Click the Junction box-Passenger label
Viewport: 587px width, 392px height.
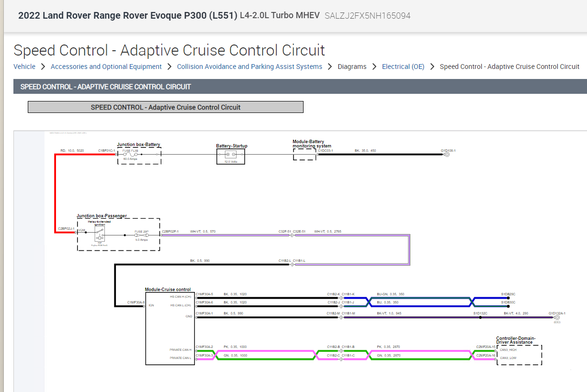coord(102,216)
